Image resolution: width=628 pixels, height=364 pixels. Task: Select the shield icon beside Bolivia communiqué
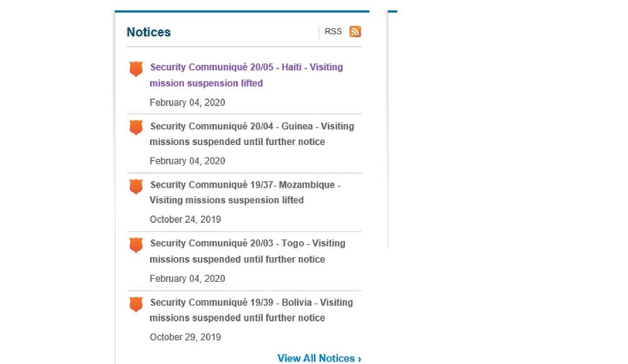coord(136,304)
